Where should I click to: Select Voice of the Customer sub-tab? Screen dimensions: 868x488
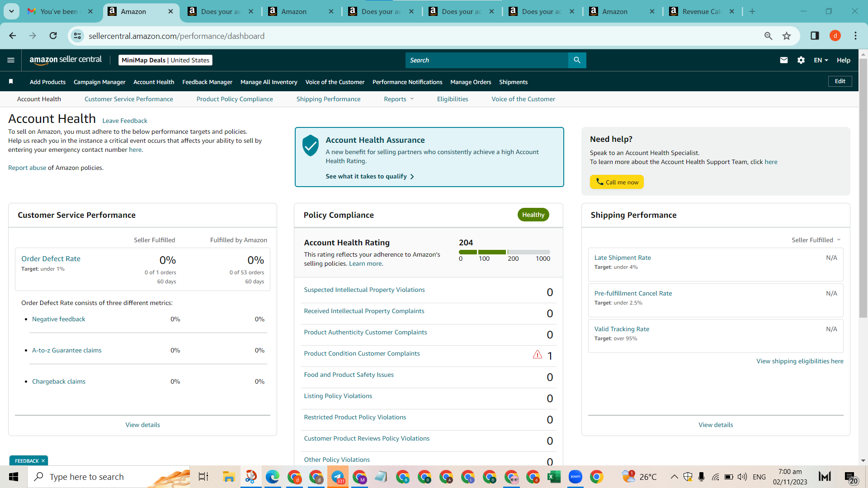pyautogui.click(x=523, y=99)
